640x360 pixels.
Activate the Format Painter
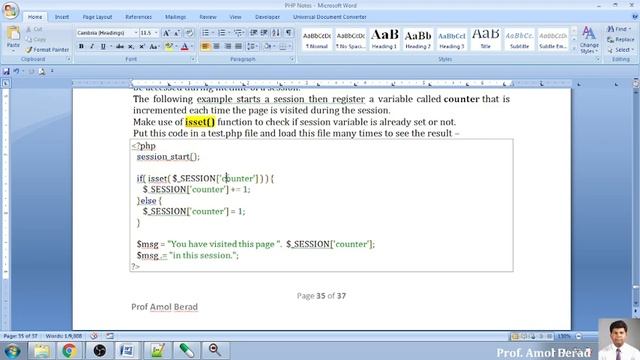(47, 50)
